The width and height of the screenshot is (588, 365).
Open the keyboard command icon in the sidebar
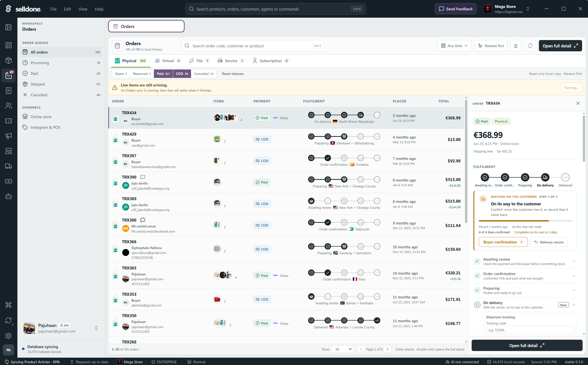click(x=9, y=305)
